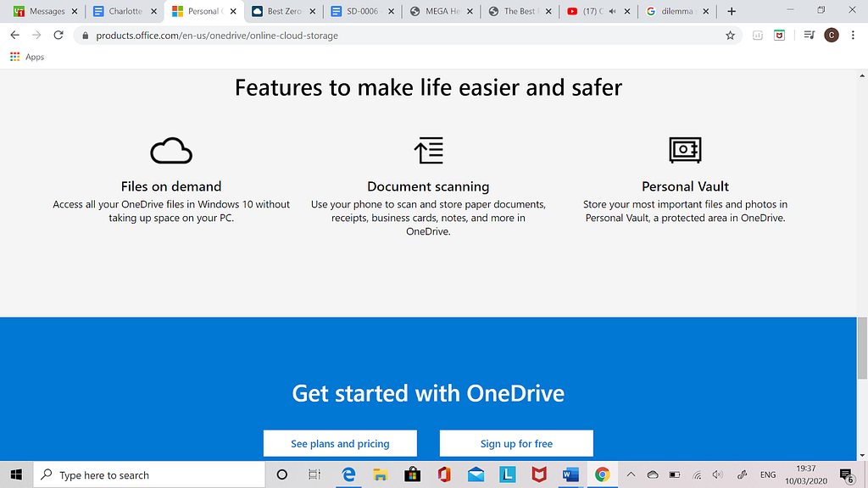This screenshot has width=868, height=488.
Task: Open the notification Action Center
Action: click(847, 474)
